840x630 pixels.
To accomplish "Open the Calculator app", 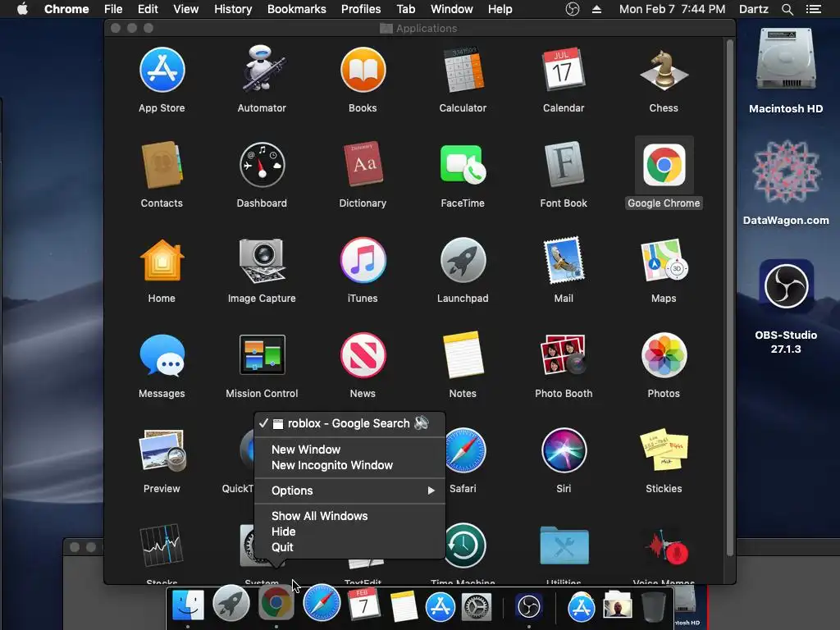I will click(x=463, y=71).
